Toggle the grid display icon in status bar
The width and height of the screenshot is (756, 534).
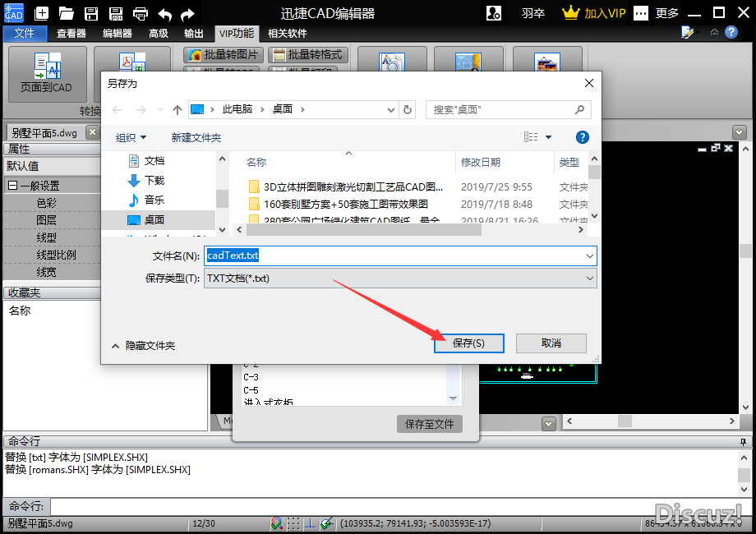coord(293,523)
